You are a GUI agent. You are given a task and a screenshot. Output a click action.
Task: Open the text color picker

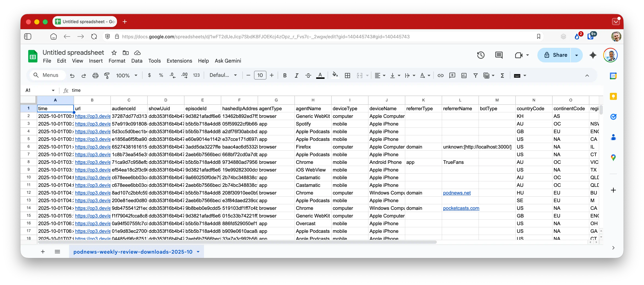[x=321, y=75]
